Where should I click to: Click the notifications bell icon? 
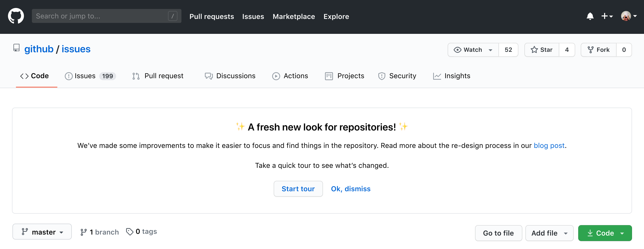point(590,16)
